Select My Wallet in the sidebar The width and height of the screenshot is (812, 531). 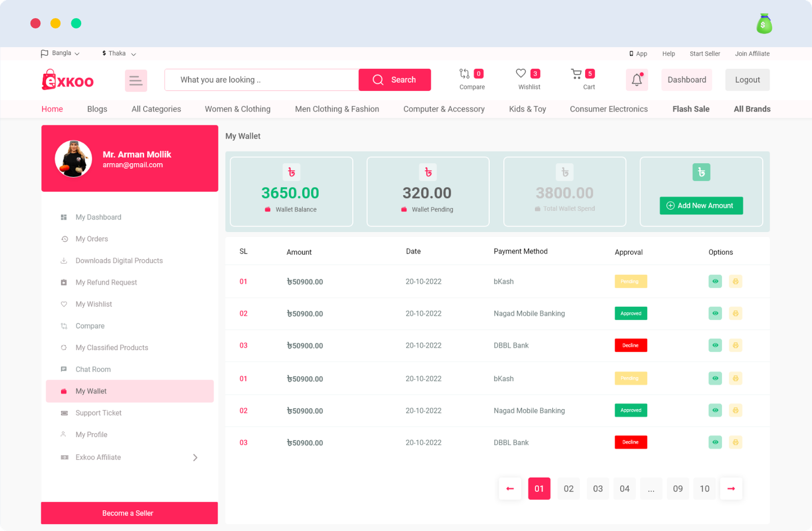pyautogui.click(x=130, y=391)
